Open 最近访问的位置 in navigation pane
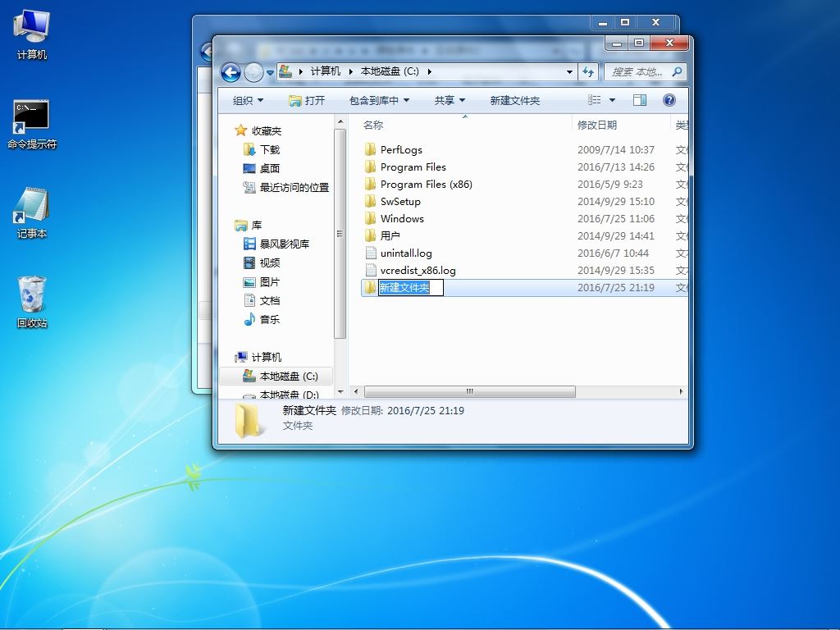This screenshot has width=840, height=630. pyautogui.click(x=286, y=187)
